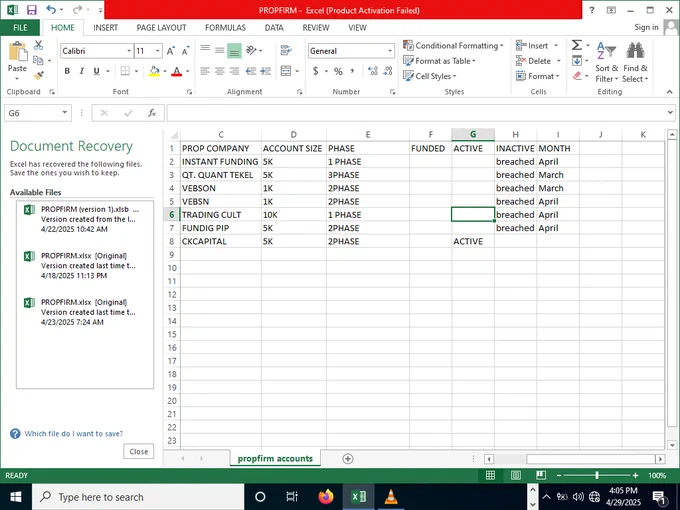Click the new sheet plus icon
This screenshot has width=680, height=510.
348,459
